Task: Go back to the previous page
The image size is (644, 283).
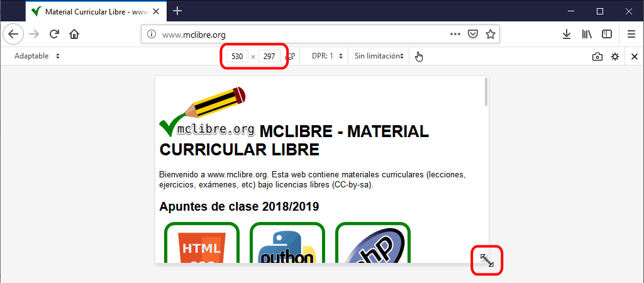Action: pos(13,34)
